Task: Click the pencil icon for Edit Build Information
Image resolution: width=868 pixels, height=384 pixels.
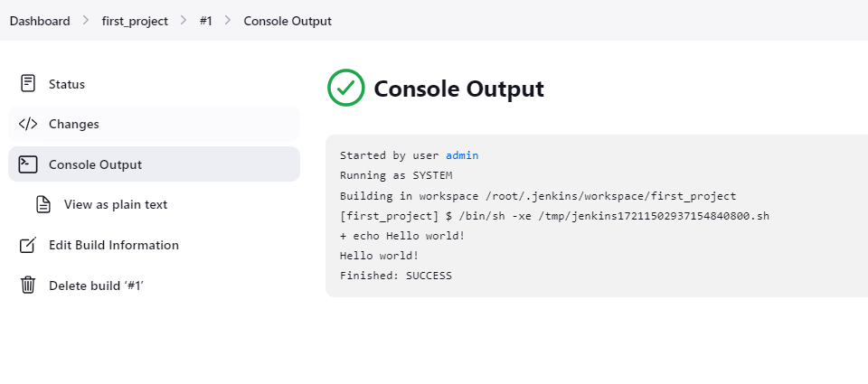Action: pos(28,245)
